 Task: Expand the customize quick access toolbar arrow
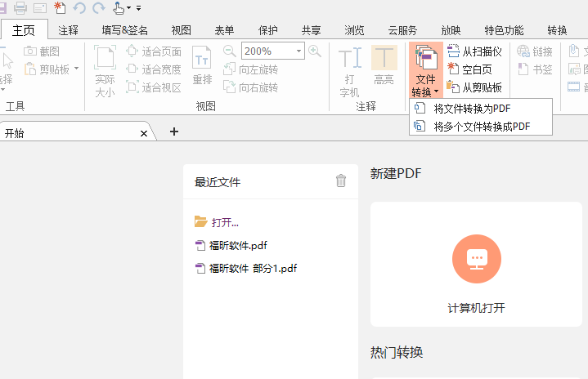139,8
